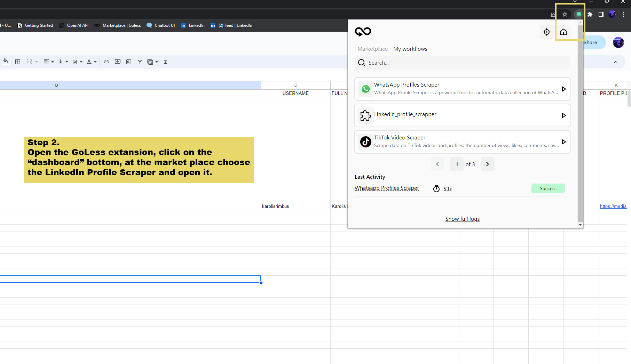Viewport: 631px width, 364px height.
Task: Run the TikTok Video Scraper play button
Action: (x=564, y=142)
